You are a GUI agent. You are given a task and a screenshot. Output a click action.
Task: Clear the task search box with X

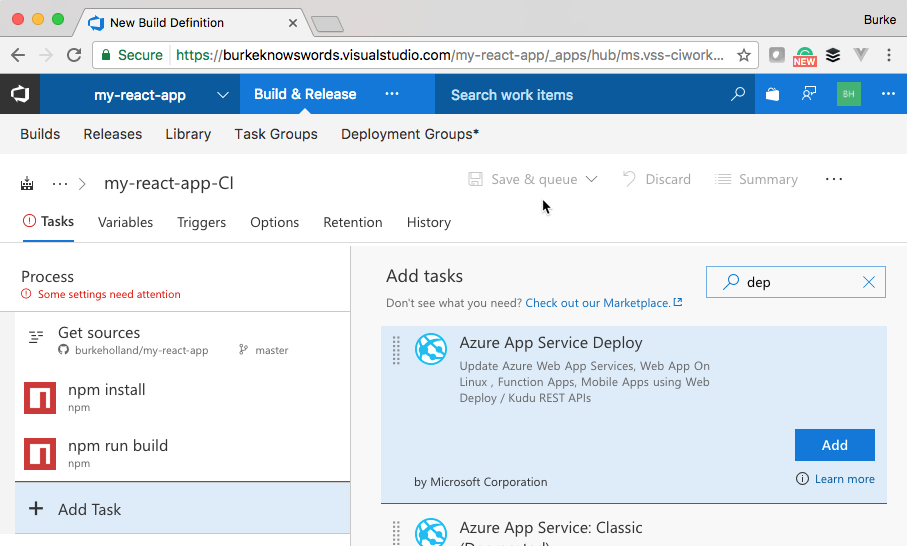[869, 282]
